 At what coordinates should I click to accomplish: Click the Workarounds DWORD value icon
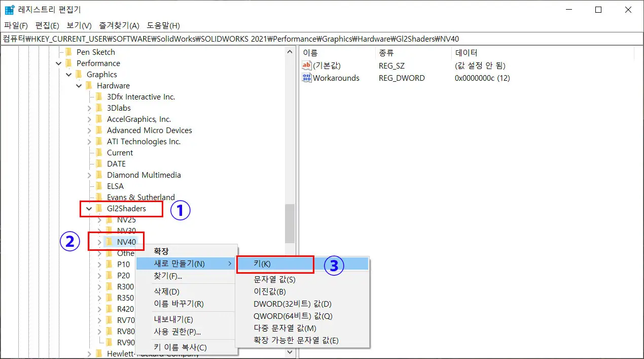click(307, 78)
